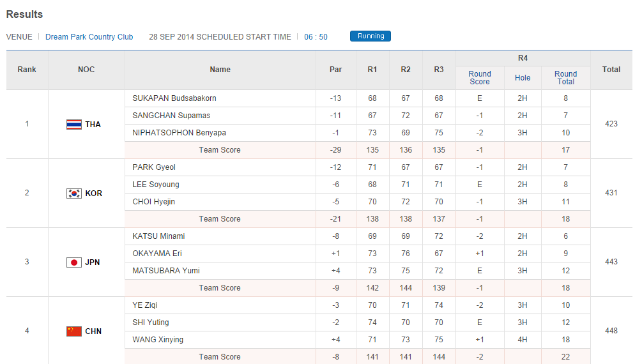Select player KATSU Minami
Image resolution: width=642 pixels, height=364 pixels.
(158, 236)
